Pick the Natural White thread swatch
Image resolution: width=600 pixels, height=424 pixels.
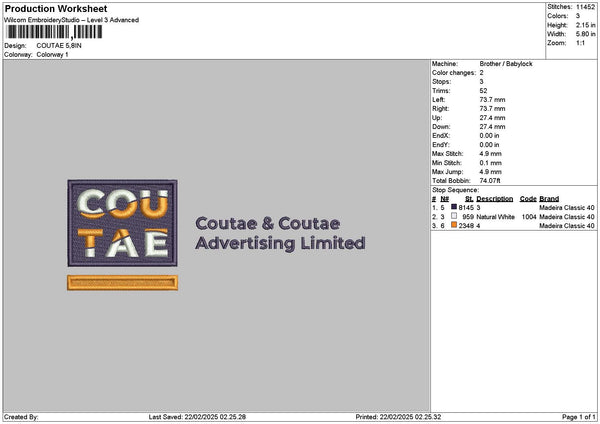click(x=454, y=217)
